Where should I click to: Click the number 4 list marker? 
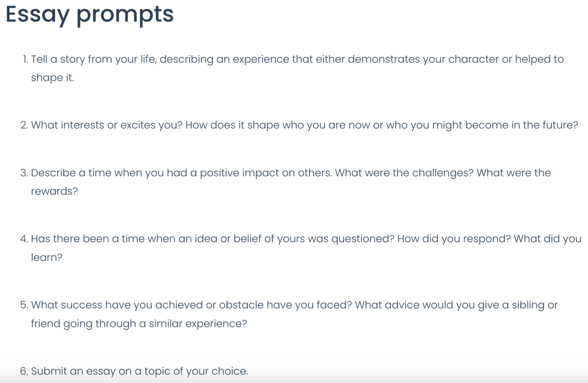click(x=24, y=239)
